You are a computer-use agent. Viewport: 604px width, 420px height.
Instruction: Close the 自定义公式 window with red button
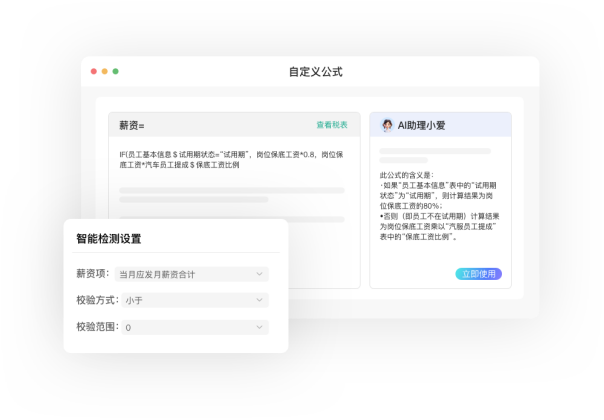[94, 71]
